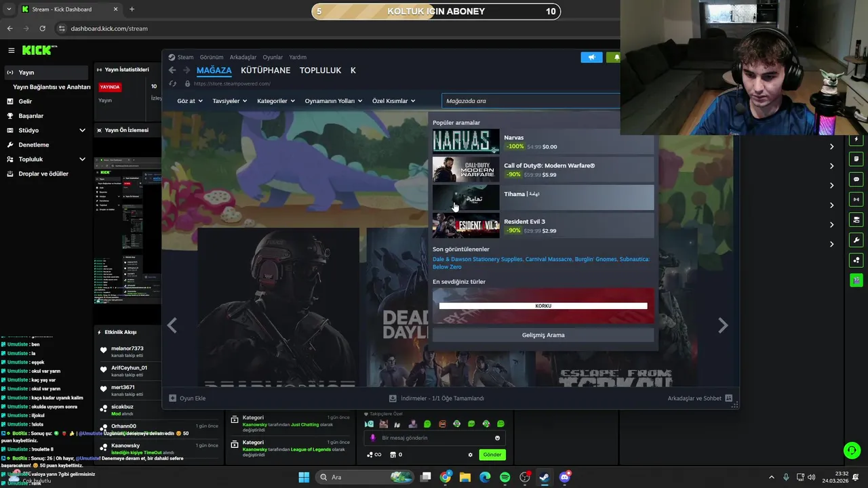Open Yayın in Kick sidebar
The image size is (868, 488).
point(45,73)
